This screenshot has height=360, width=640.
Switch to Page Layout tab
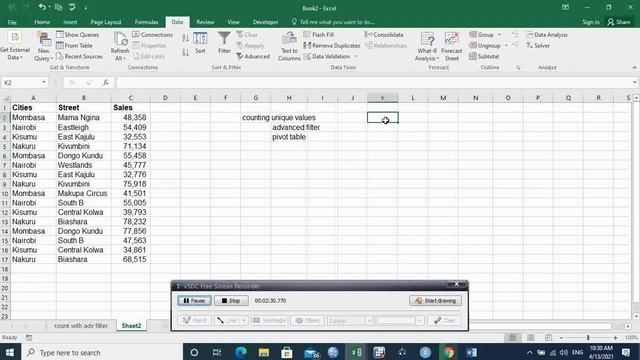[106, 22]
